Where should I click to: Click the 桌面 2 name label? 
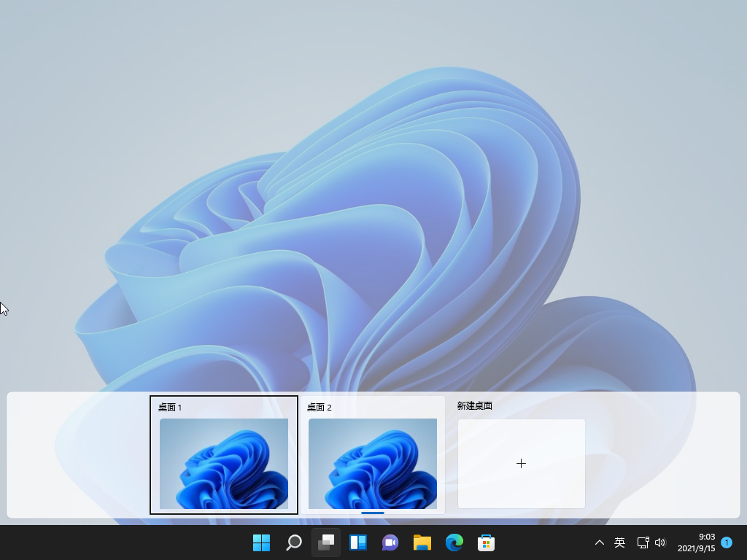[319, 408]
